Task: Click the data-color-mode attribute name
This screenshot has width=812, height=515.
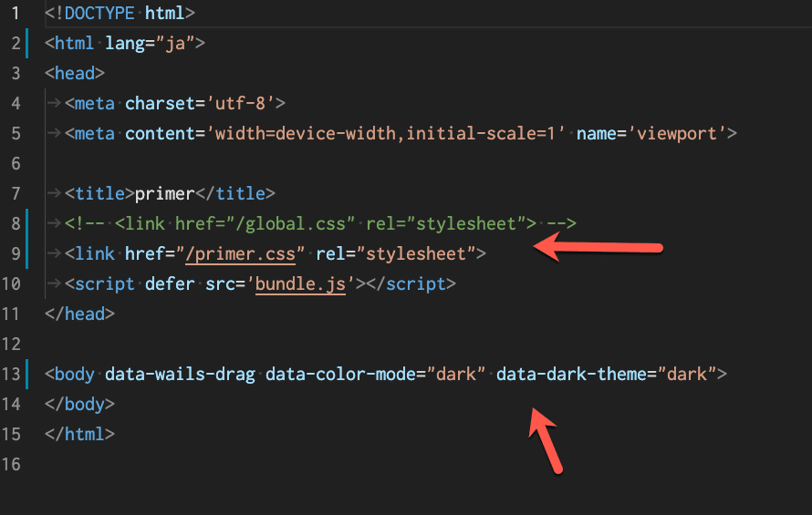Action: point(340,374)
